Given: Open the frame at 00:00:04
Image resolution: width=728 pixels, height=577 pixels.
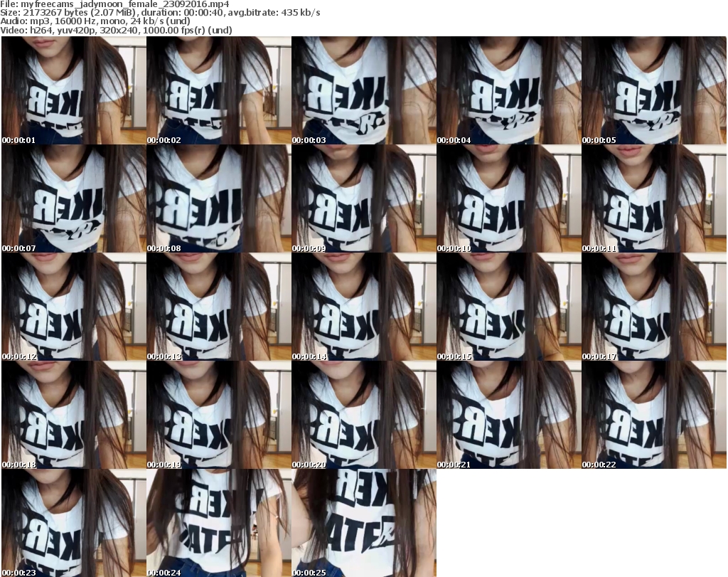Looking at the screenshot, I should pos(509,90).
